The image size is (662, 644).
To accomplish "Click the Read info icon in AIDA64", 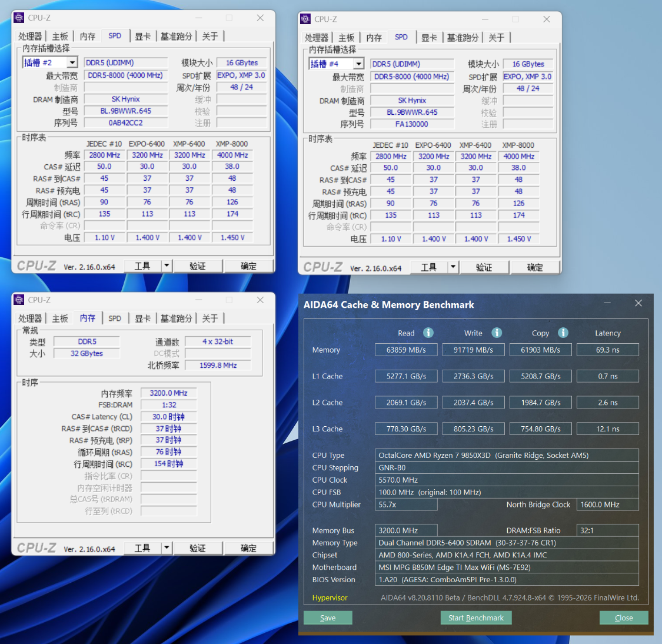I will coord(428,333).
